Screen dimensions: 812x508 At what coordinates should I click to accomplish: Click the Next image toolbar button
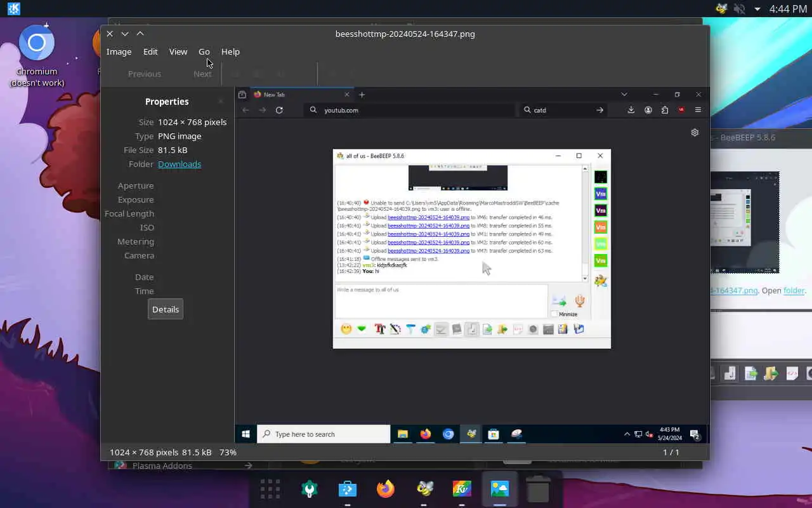point(202,74)
